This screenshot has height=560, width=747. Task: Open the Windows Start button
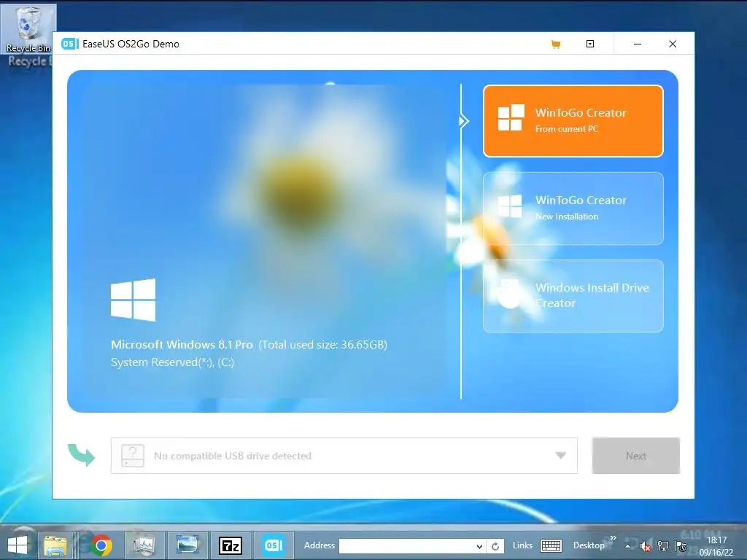click(18, 545)
